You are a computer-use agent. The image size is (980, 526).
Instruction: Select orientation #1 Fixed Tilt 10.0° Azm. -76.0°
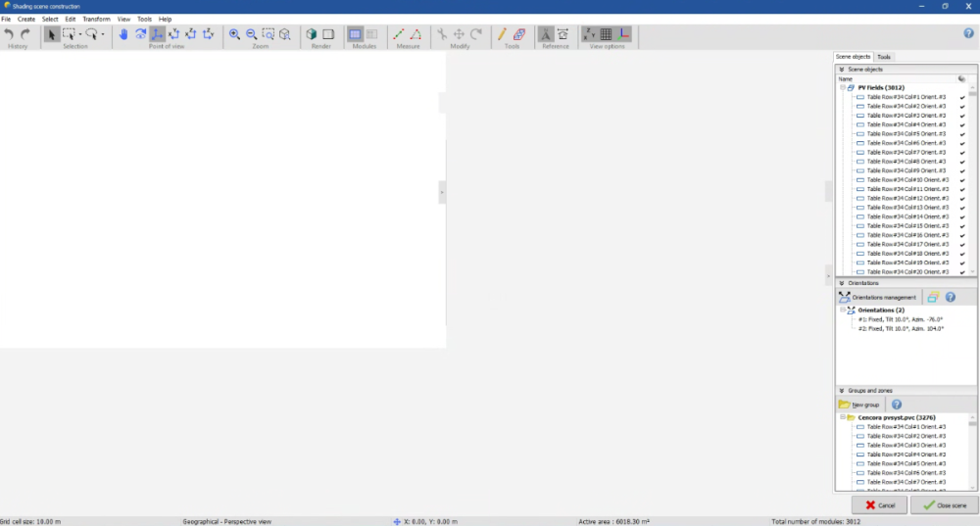(900, 319)
